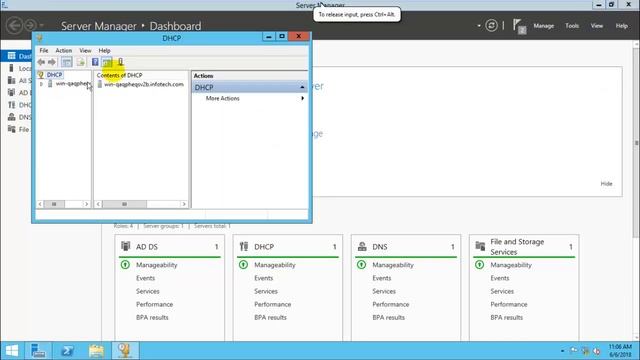Click Services in the AD DS tile

pyautogui.click(x=148, y=291)
